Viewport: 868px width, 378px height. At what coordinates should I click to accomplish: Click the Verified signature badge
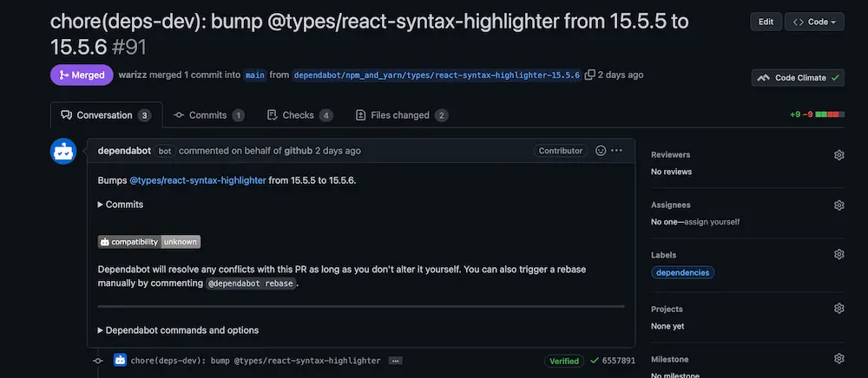[564, 361]
